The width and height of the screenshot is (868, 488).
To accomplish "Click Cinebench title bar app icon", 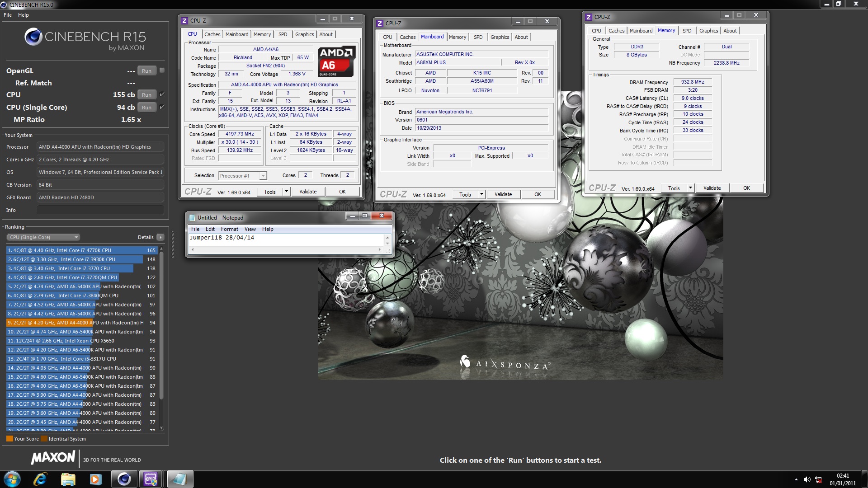I will tap(4, 5).
